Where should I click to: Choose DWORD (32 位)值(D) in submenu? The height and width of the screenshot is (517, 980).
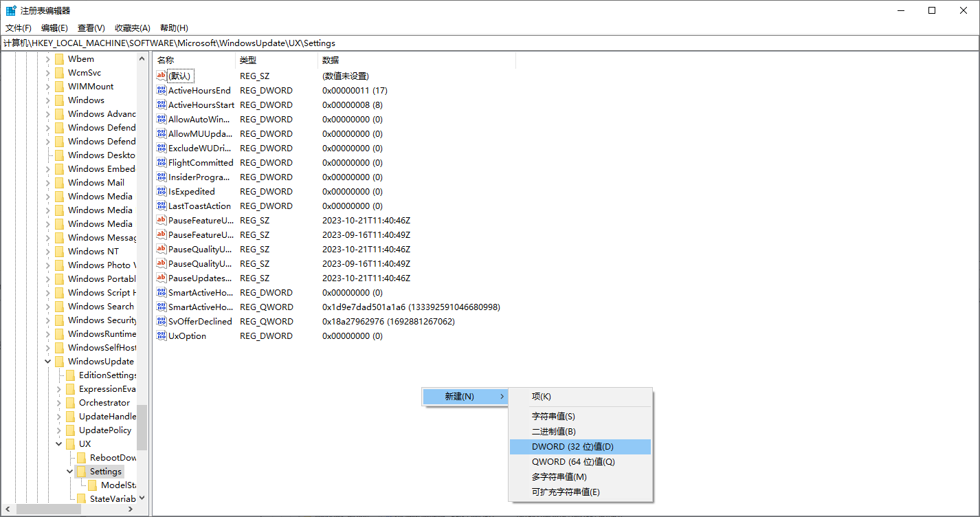pyautogui.click(x=580, y=447)
